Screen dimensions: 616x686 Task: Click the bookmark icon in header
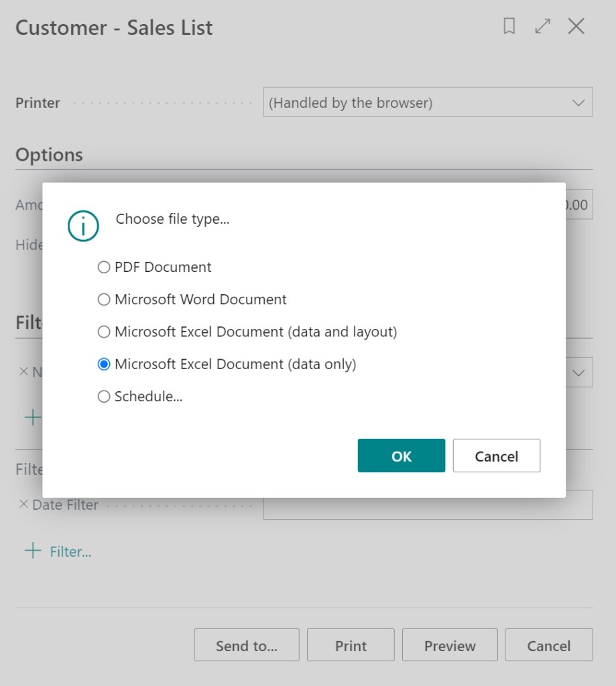click(x=509, y=27)
